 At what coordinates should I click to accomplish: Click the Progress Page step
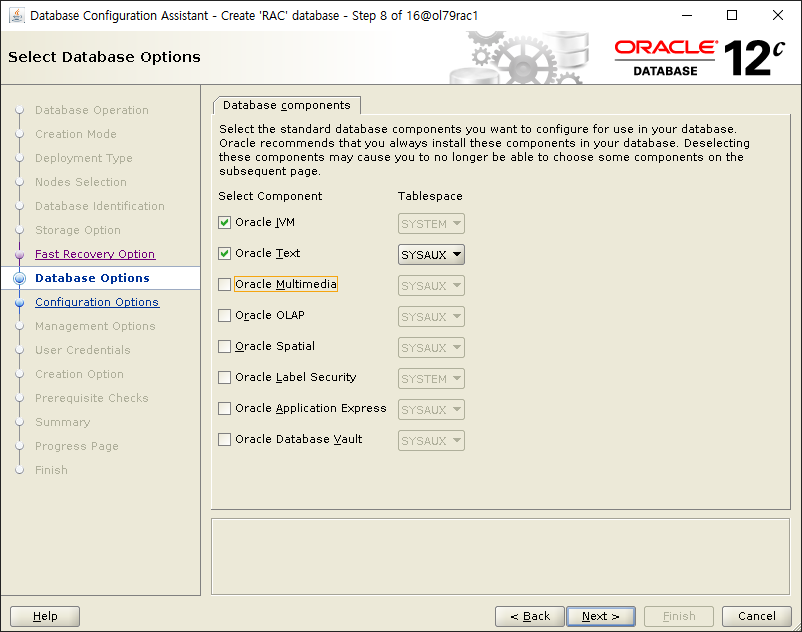click(77, 446)
